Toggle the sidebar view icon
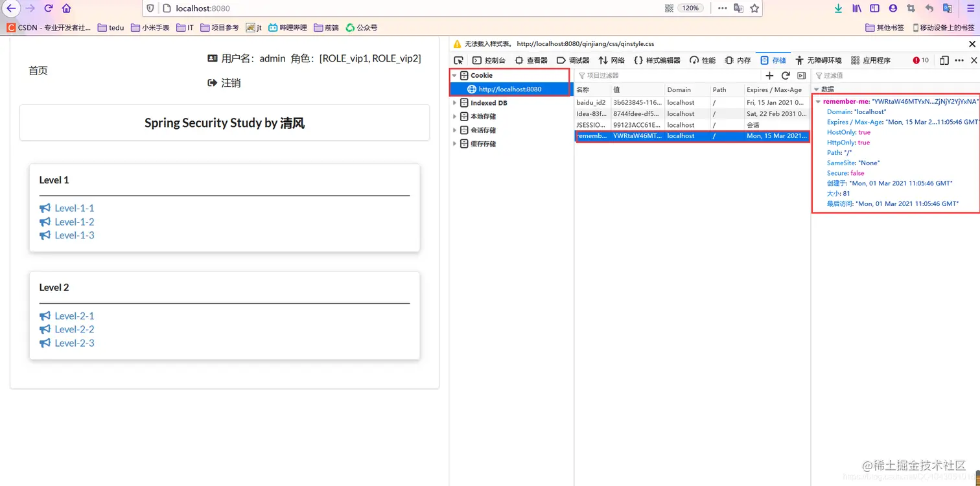 pos(875,8)
